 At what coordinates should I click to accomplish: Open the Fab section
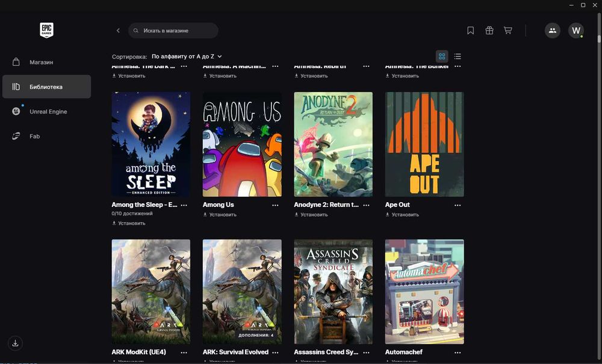pos(46,136)
